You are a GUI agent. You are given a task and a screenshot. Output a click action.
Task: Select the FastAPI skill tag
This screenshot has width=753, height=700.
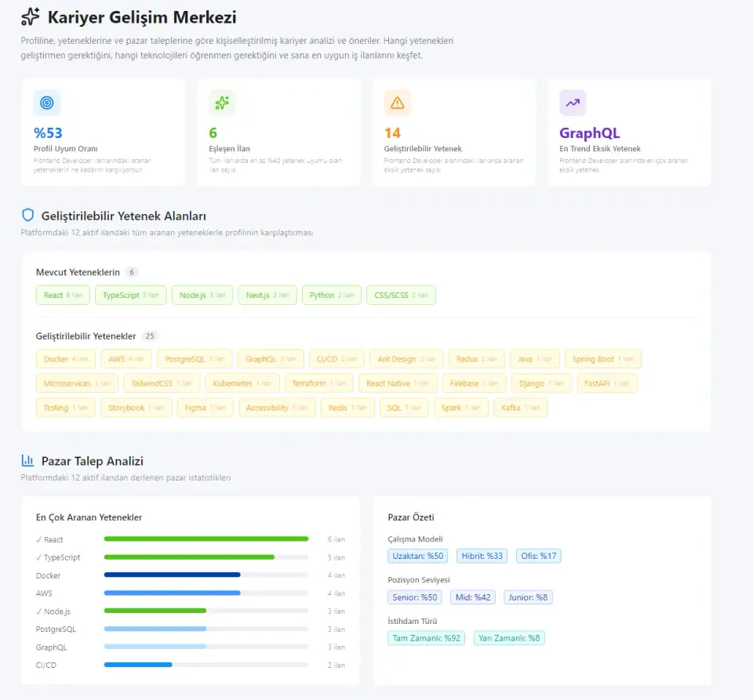point(607,383)
